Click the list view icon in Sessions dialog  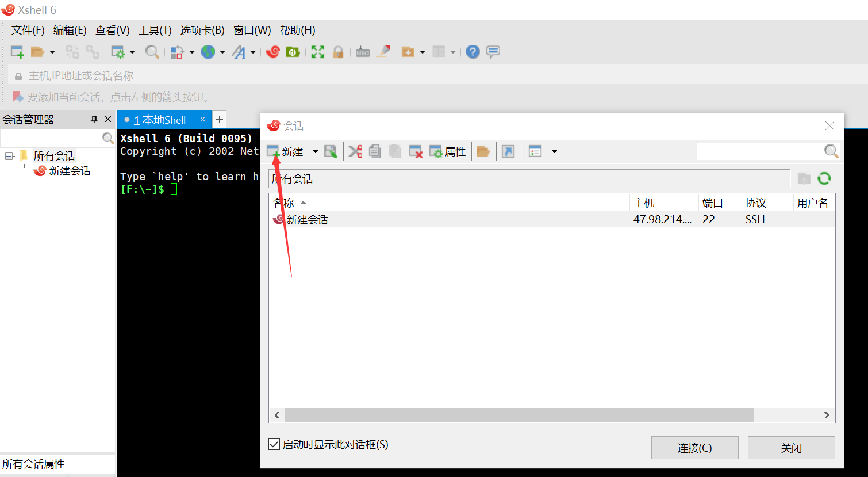coord(535,151)
